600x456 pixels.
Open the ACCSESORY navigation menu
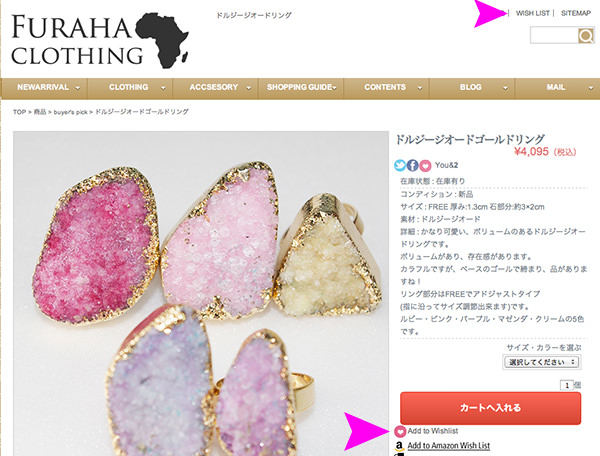click(x=216, y=88)
